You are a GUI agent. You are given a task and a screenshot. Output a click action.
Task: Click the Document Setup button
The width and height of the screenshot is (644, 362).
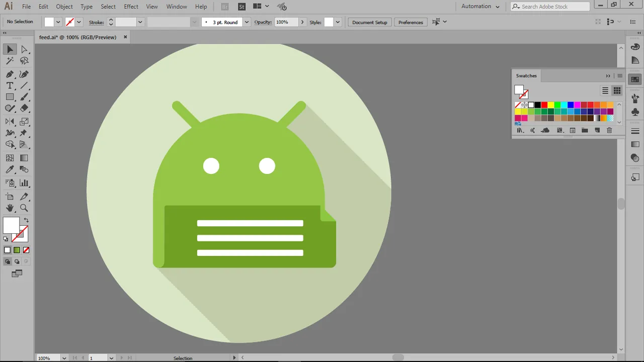370,22
